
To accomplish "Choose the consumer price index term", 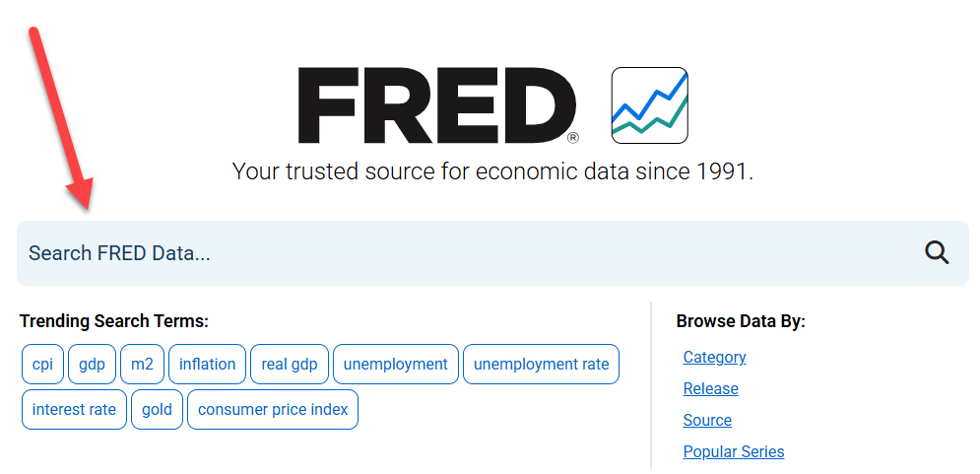I will click(x=273, y=410).
